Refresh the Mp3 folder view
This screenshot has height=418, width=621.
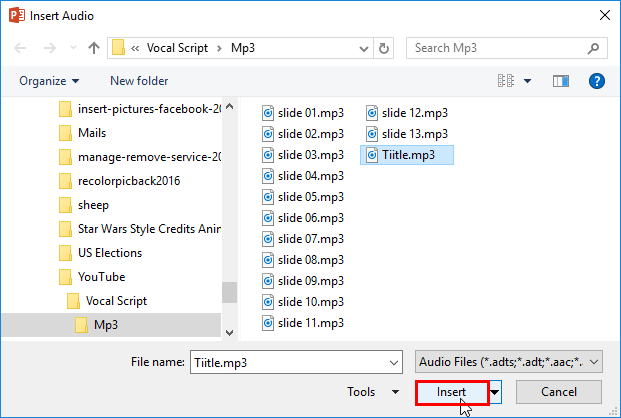pyautogui.click(x=383, y=48)
